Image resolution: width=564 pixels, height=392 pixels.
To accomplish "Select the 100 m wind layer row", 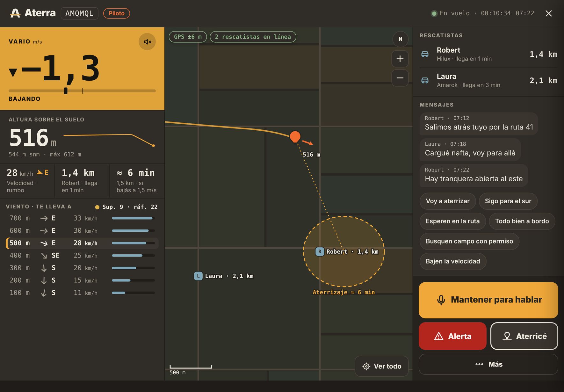I will click(x=82, y=293).
